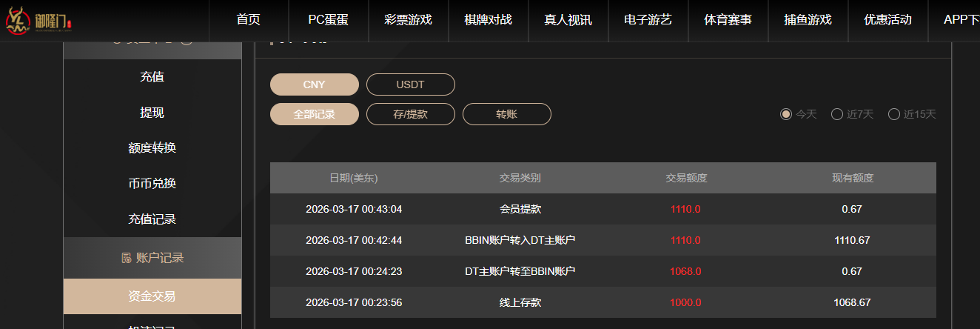Click the 线上存款 transaction type

tap(520, 302)
